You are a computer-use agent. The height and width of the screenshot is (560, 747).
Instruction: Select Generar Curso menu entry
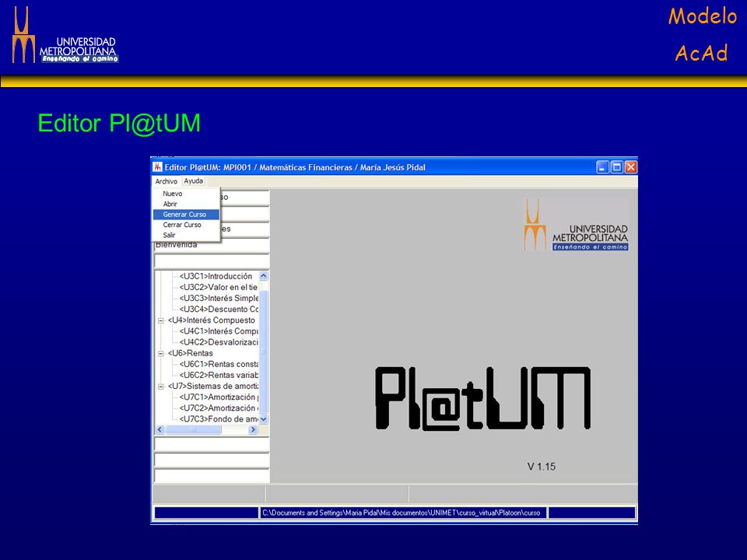point(186,215)
